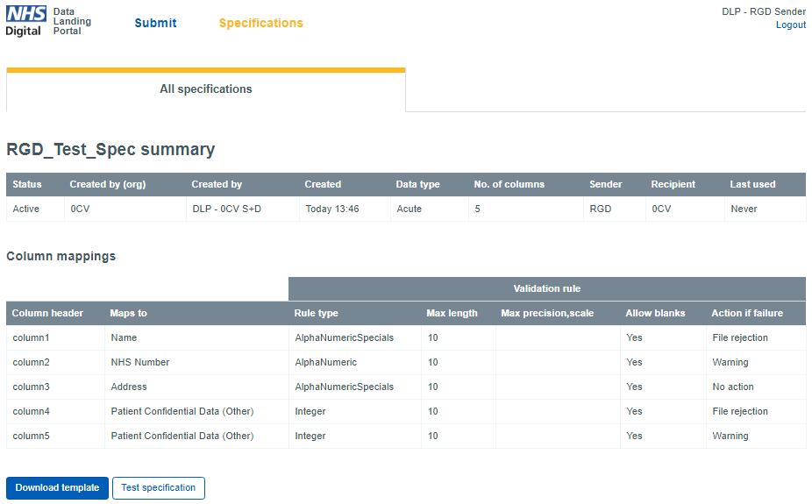Select the Name mapping cell
This screenshot has width=812, height=504.
click(196, 337)
